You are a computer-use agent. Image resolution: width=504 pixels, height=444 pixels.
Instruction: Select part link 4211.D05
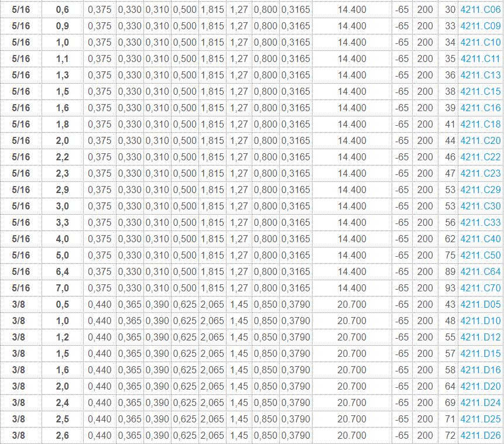tap(480, 305)
